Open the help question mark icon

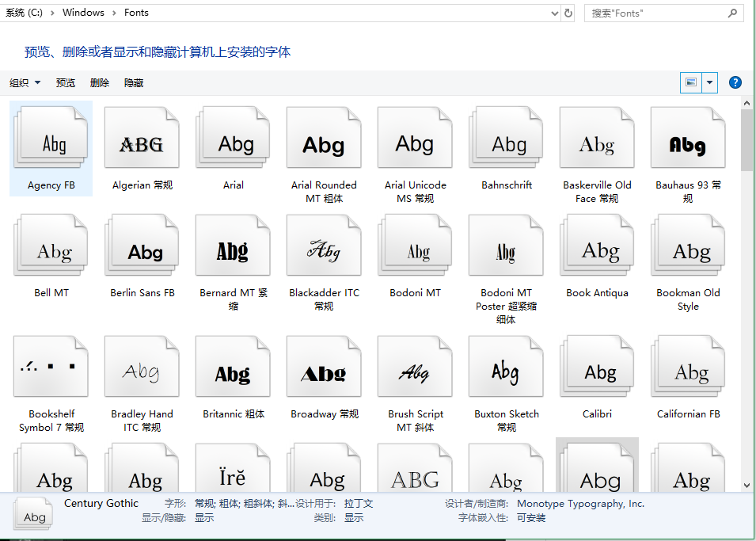735,82
